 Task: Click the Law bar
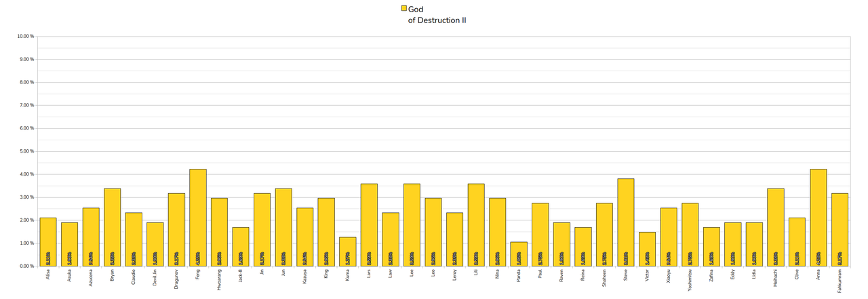[391, 239]
